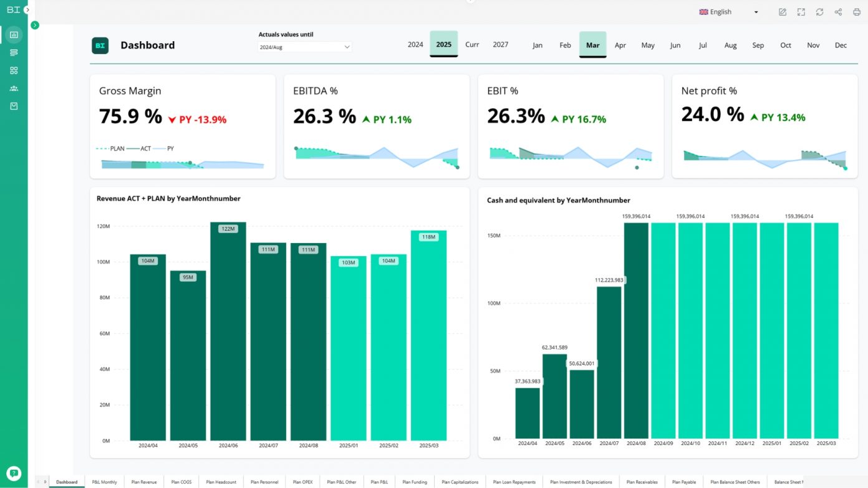Refresh the dashboard data
Viewport: 868px width, 488px height.
tap(819, 12)
